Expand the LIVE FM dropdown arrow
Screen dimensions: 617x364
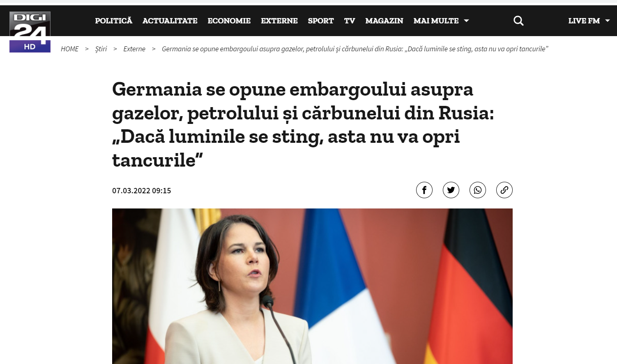[608, 21]
